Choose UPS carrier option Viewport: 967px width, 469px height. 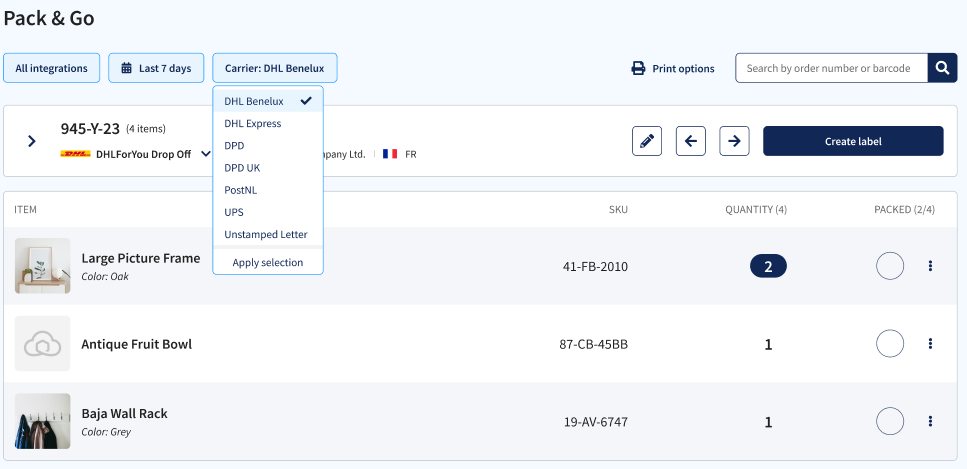click(268, 212)
